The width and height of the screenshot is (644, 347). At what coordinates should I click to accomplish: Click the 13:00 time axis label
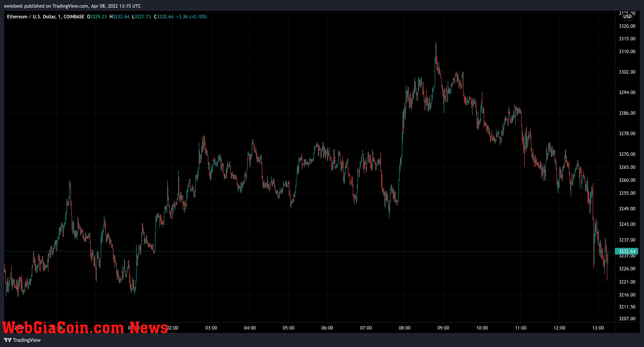pyautogui.click(x=598, y=328)
